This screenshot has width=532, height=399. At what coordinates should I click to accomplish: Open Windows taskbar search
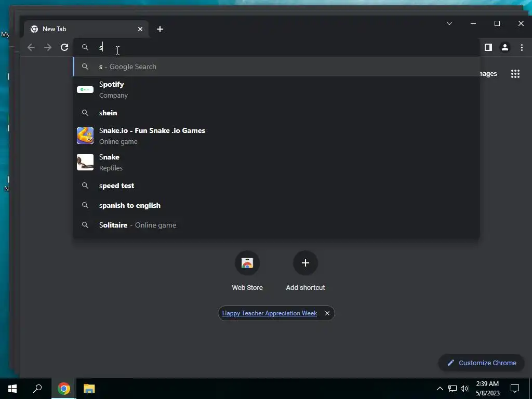[37, 389]
